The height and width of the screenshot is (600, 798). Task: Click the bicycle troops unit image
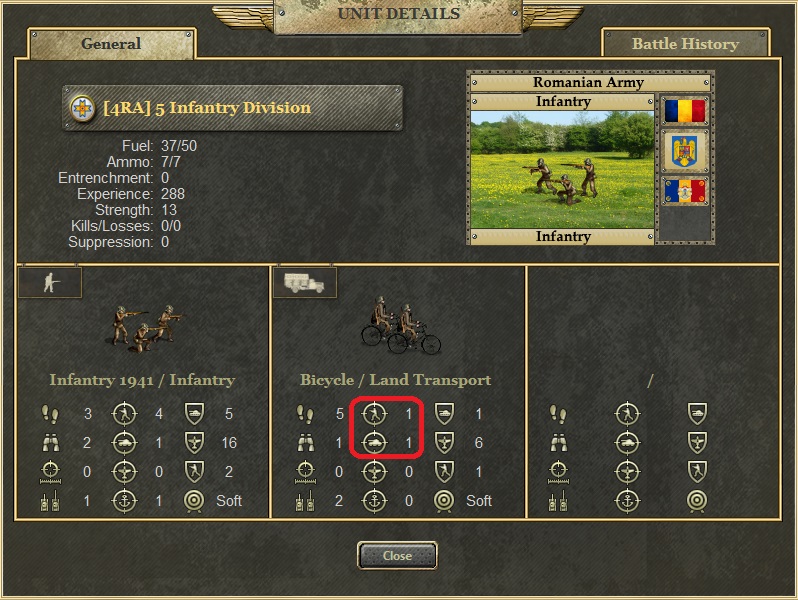pyautogui.click(x=400, y=326)
